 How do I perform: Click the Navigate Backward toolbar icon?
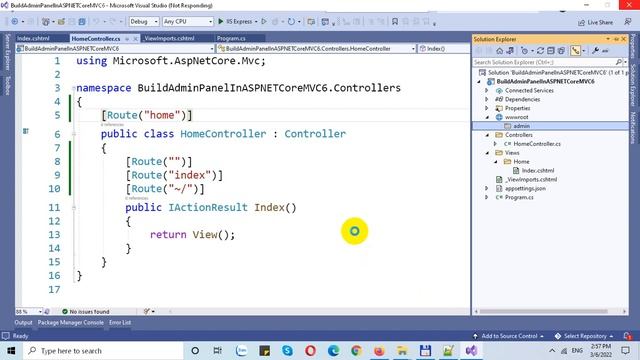pos(15,21)
